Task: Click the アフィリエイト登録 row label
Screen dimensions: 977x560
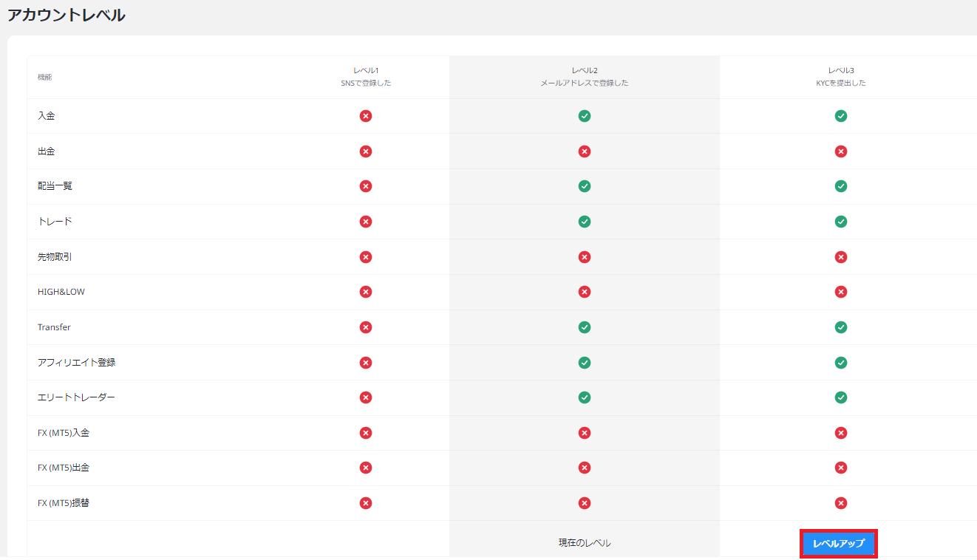Action: pyautogui.click(x=77, y=363)
